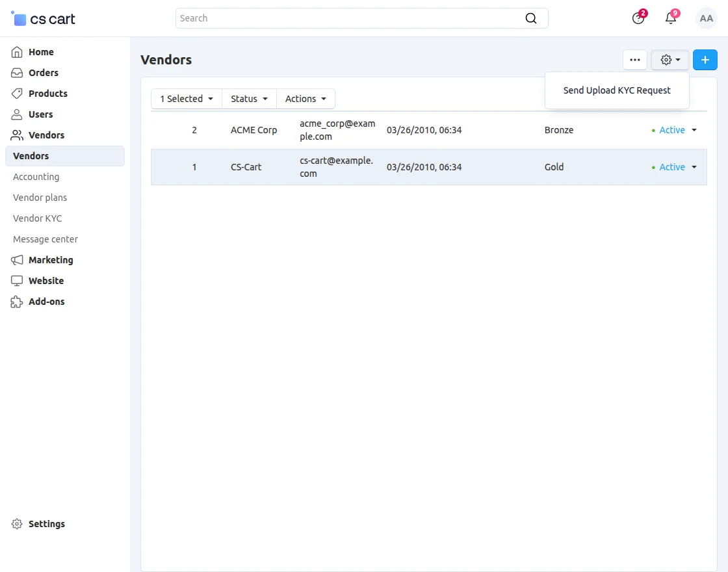This screenshot has height=572, width=728.
Task: Click the Add-ons puzzle piece icon
Action: 17,302
